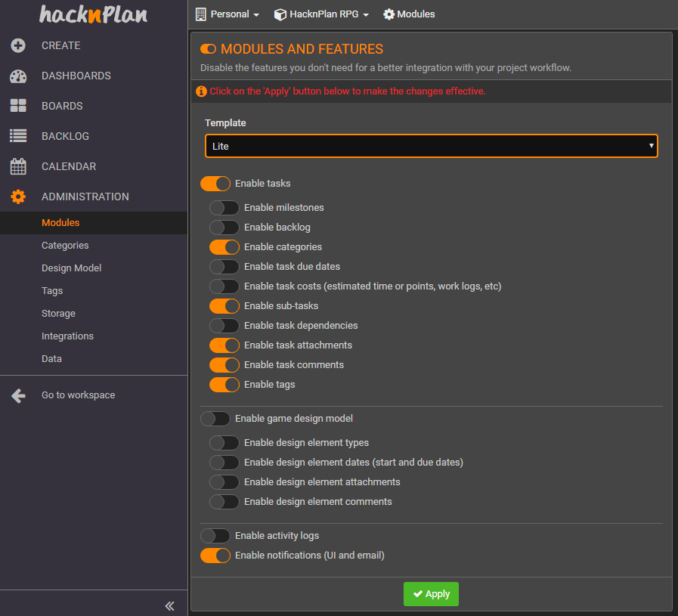This screenshot has width=678, height=616.
Task: Turn on Enable activity logs toggle
Action: coord(215,536)
